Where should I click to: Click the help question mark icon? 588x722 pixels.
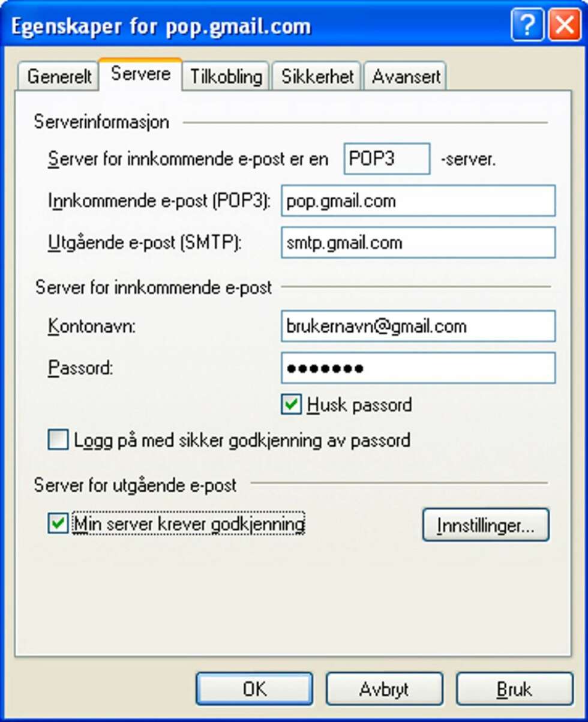pos(527,25)
